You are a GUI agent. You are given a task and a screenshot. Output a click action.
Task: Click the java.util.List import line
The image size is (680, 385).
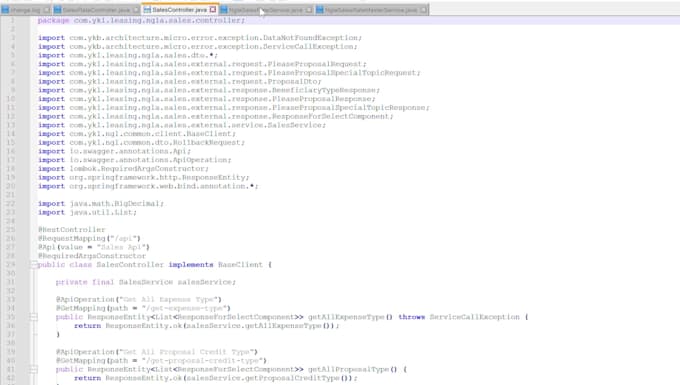(x=87, y=212)
